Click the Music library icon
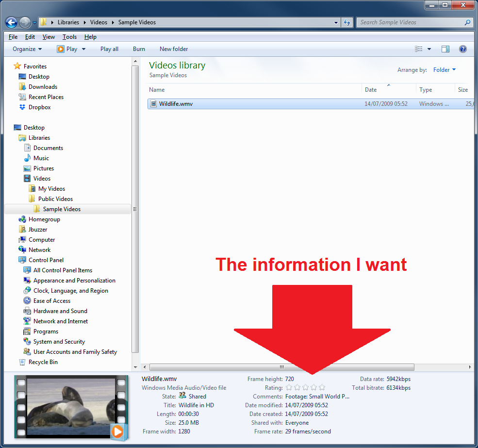 27,158
